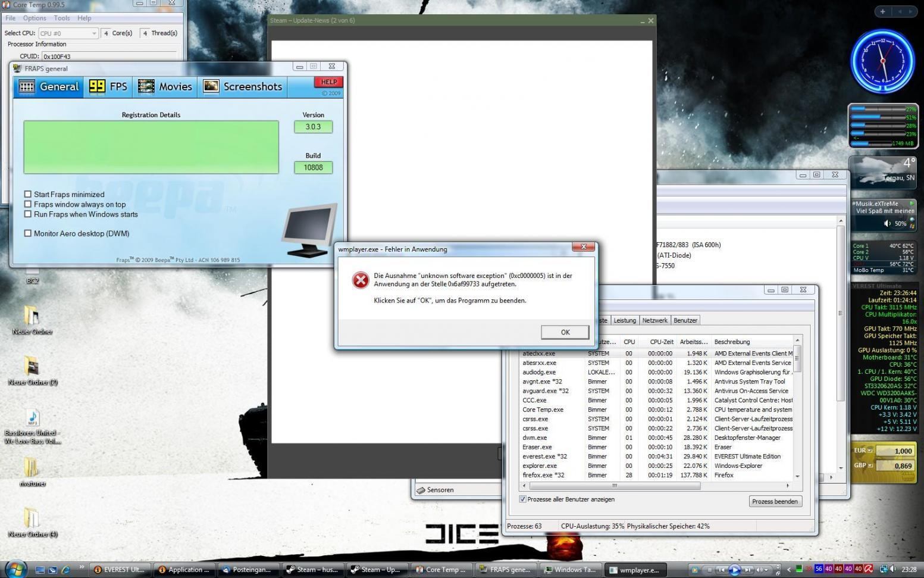Switch to Leistung tab in Task Manager
924x578 pixels.
coord(625,320)
